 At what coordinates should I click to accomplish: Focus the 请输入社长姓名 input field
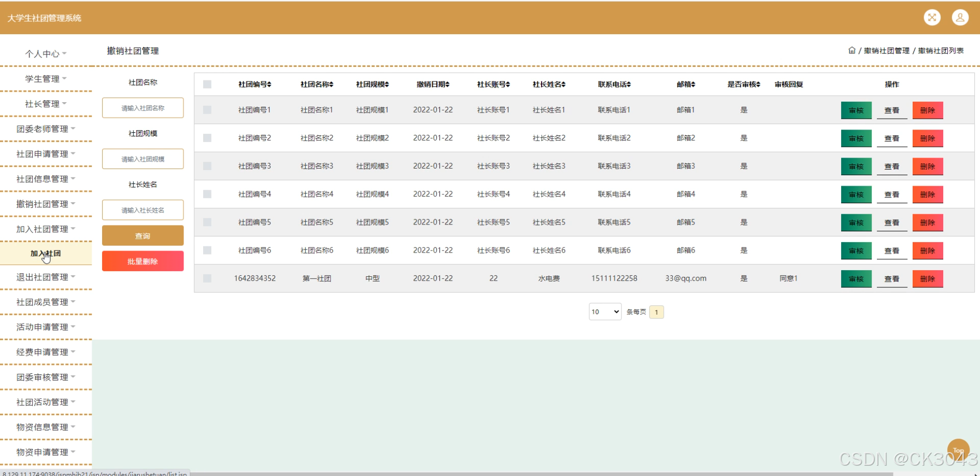pos(143,210)
